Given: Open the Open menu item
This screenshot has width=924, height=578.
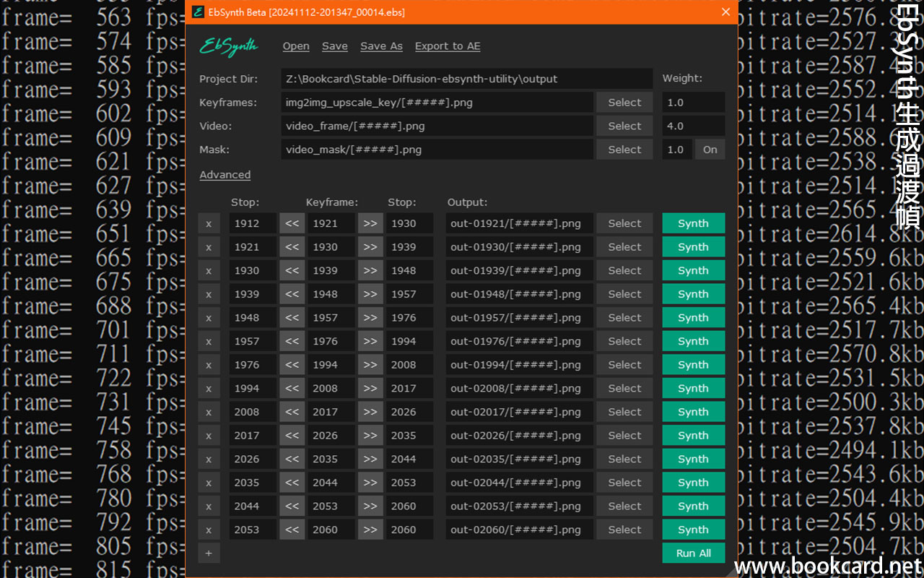Looking at the screenshot, I should 296,46.
